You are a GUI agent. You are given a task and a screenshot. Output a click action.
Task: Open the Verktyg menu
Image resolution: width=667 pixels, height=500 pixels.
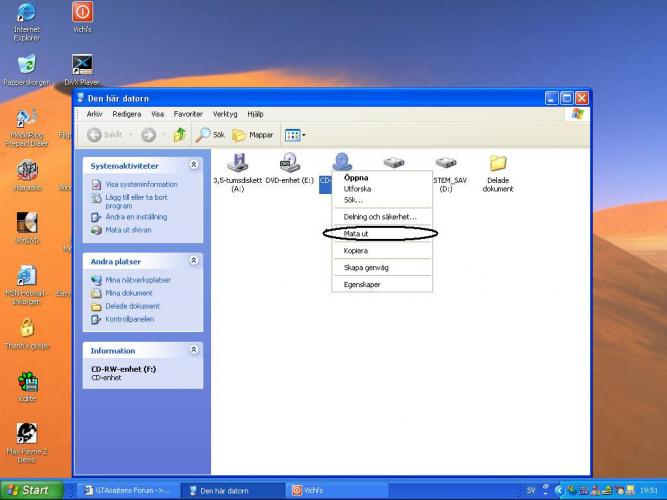pyautogui.click(x=225, y=114)
